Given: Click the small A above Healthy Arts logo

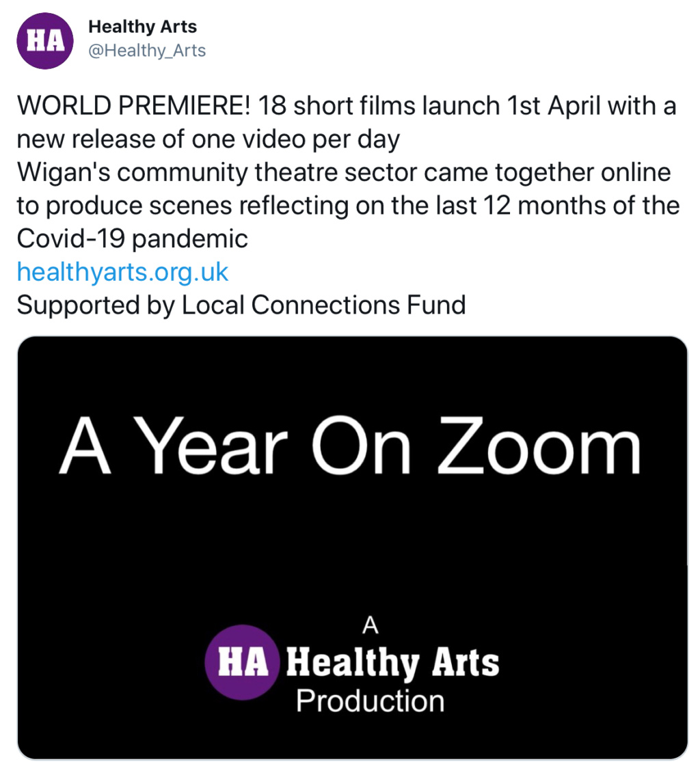Looking at the screenshot, I should [x=371, y=625].
